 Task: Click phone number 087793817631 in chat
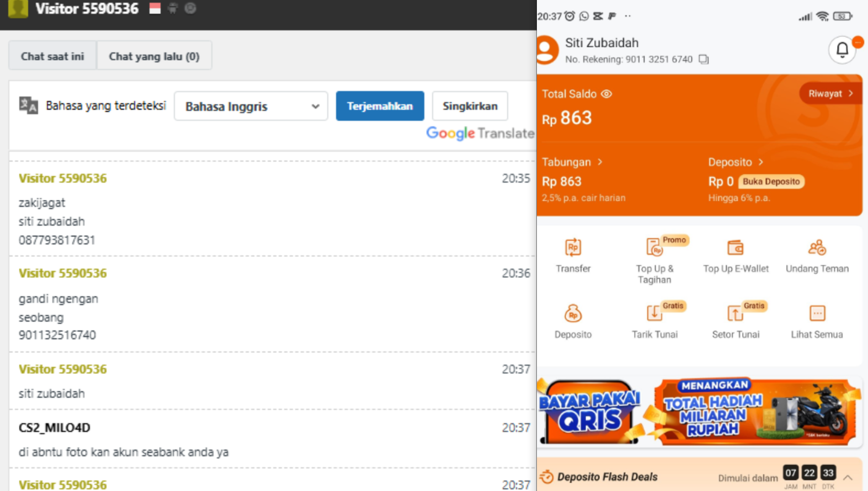[57, 240]
